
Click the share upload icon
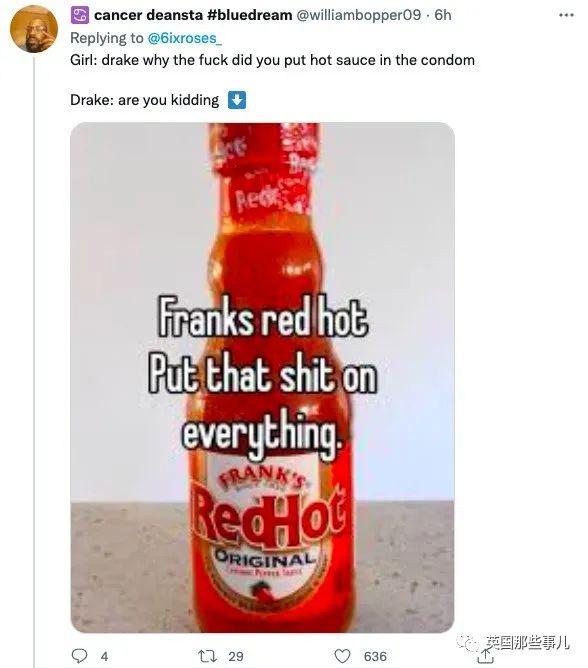click(x=484, y=657)
